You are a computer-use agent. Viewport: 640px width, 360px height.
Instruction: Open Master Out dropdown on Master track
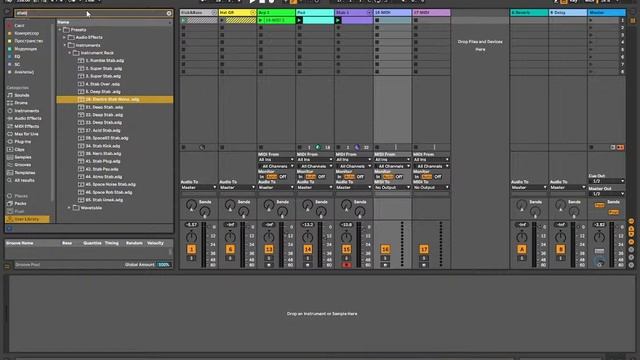[606, 193]
